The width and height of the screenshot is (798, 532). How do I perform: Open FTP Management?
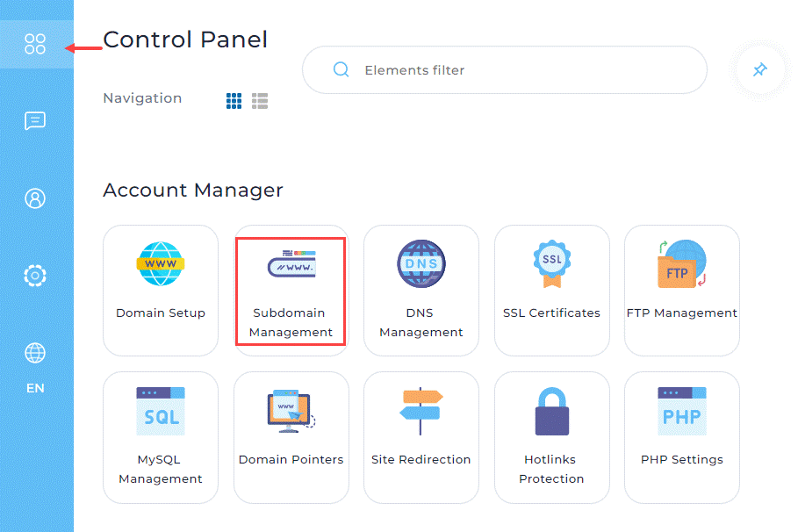pos(681,290)
